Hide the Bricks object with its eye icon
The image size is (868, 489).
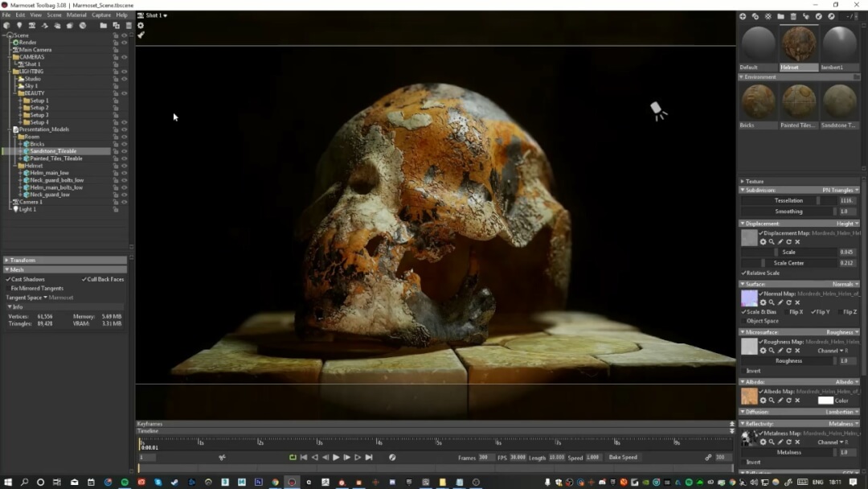[x=124, y=144]
